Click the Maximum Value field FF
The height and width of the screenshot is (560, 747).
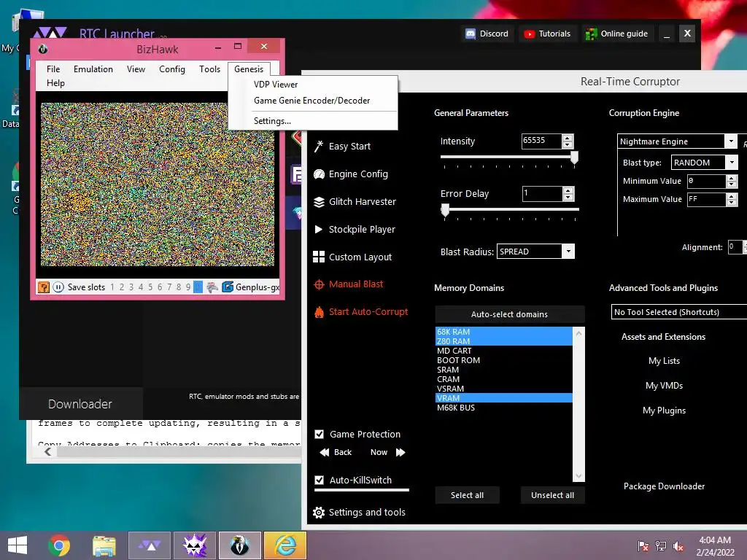point(706,200)
